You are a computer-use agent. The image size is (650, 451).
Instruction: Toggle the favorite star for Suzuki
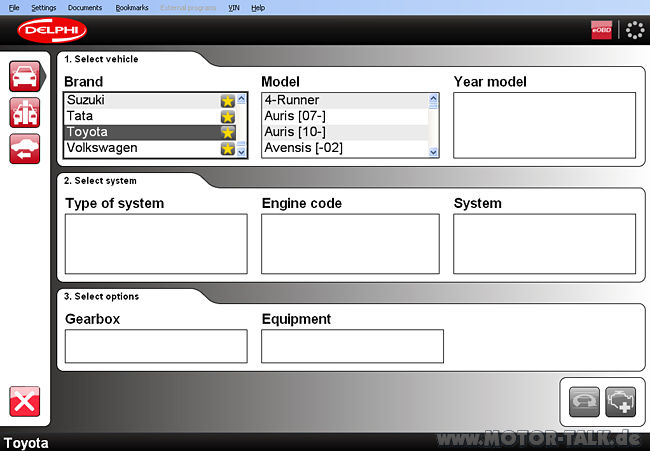tap(228, 101)
